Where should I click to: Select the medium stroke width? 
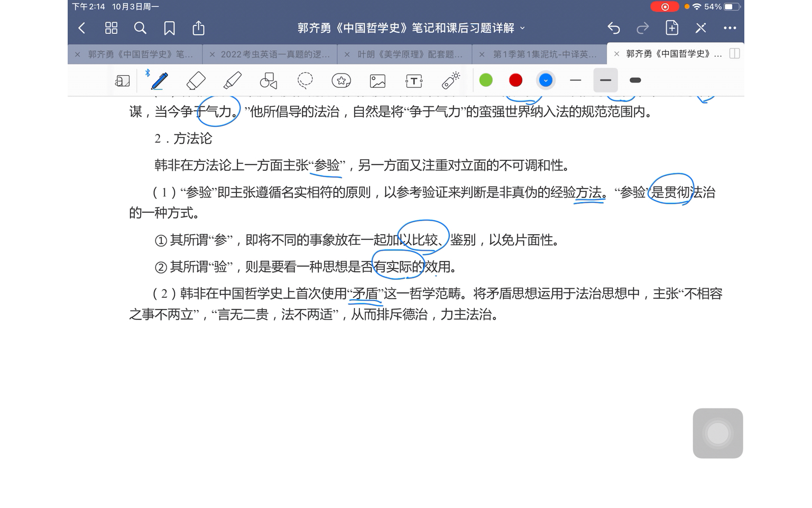[x=606, y=80]
